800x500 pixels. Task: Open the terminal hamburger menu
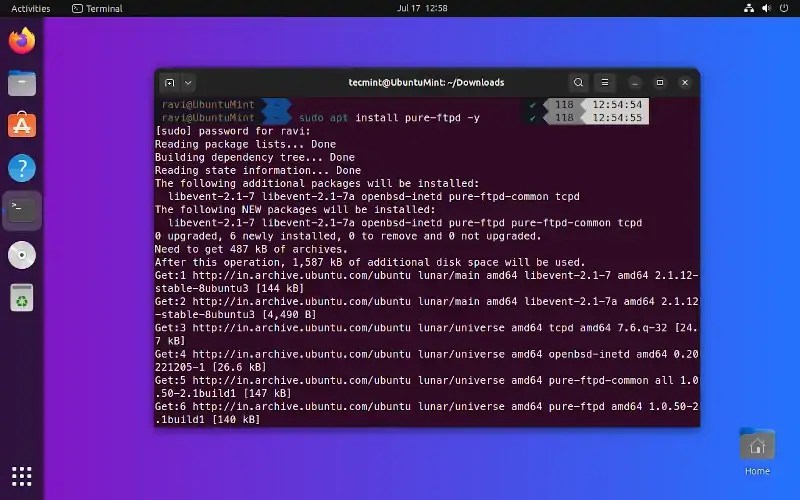605,83
